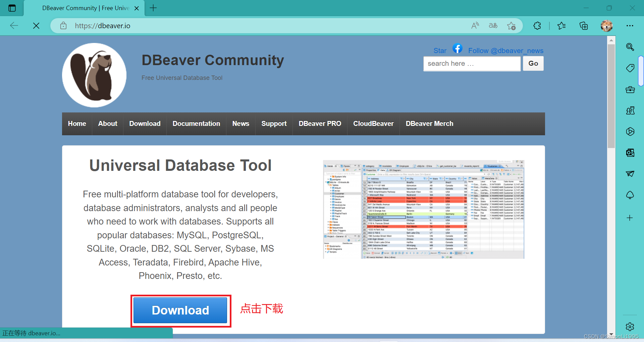Screen dimensions: 644x342
Task: Go back to the previous page
Action: point(14,26)
